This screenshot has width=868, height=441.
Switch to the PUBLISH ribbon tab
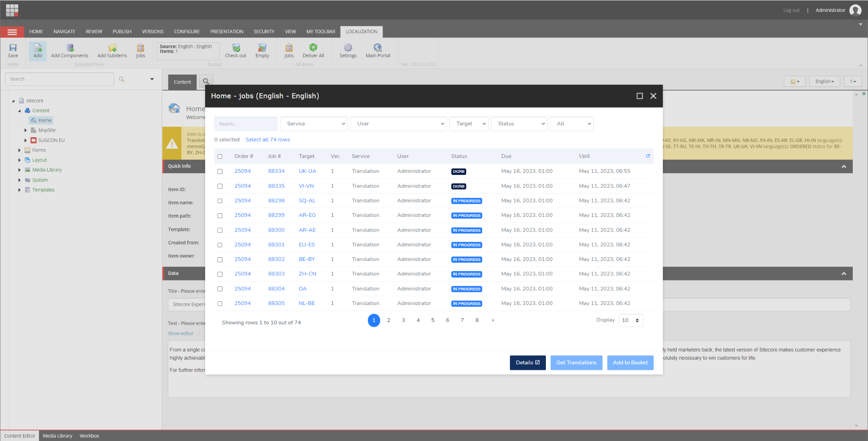pos(122,32)
